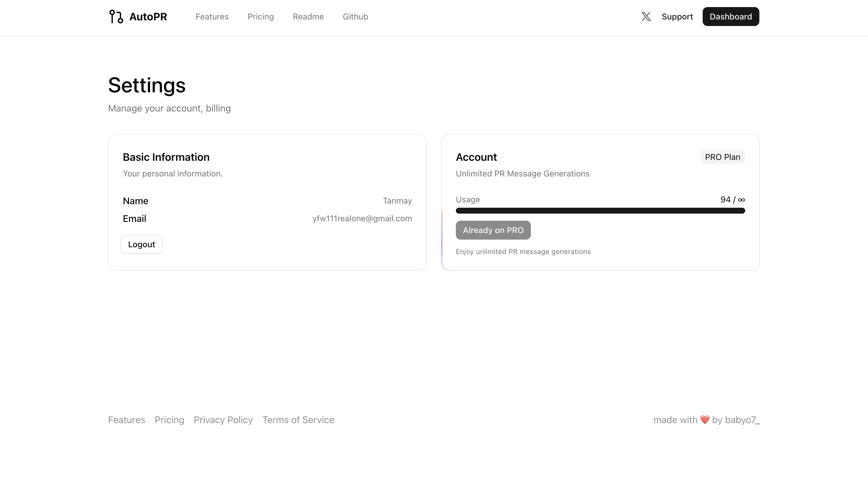Open the Features nav item
The height and width of the screenshot is (488, 868).
(x=212, y=17)
